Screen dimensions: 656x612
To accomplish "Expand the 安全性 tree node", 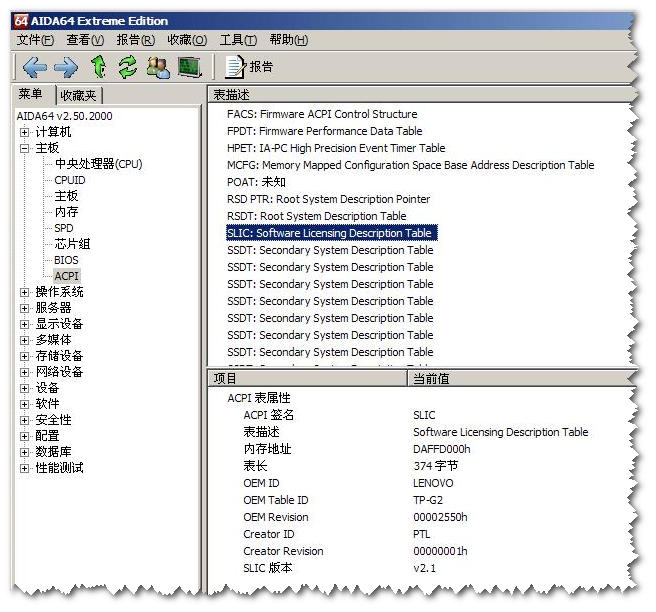I will (24, 420).
